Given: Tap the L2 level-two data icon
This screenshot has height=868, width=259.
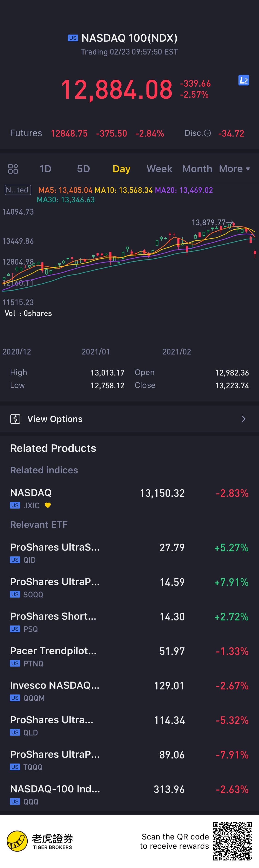Looking at the screenshot, I should (x=244, y=80).
